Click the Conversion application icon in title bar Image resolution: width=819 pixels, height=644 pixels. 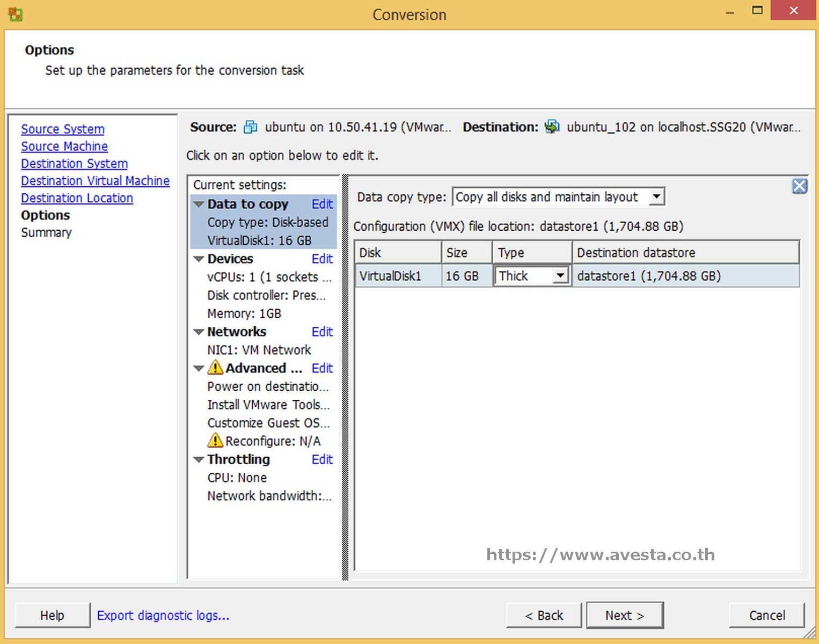point(14,14)
